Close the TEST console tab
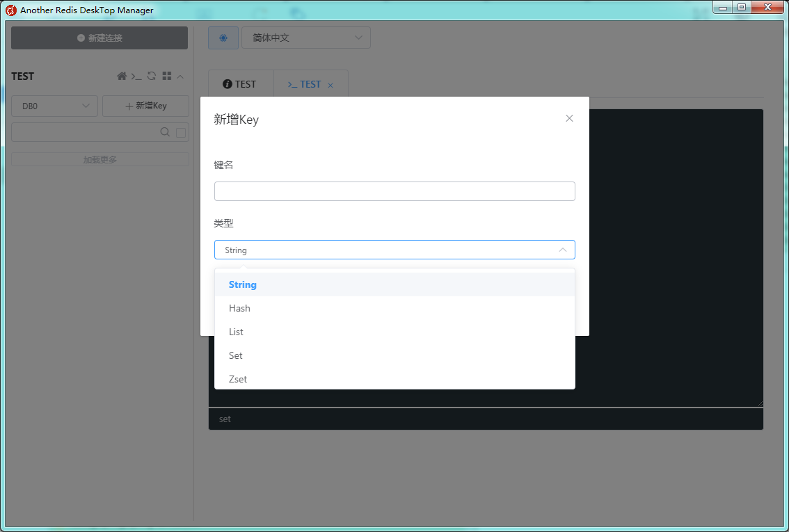This screenshot has height=532, width=789. [x=330, y=86]
